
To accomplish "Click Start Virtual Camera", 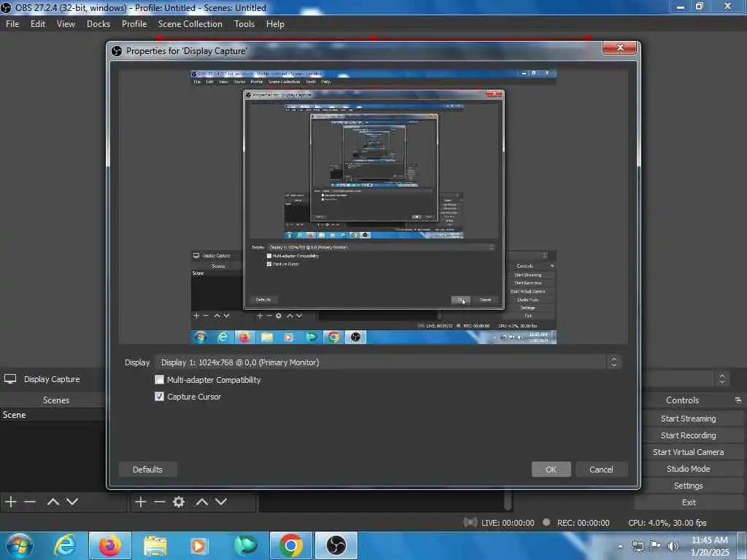I will click(689, 452).
